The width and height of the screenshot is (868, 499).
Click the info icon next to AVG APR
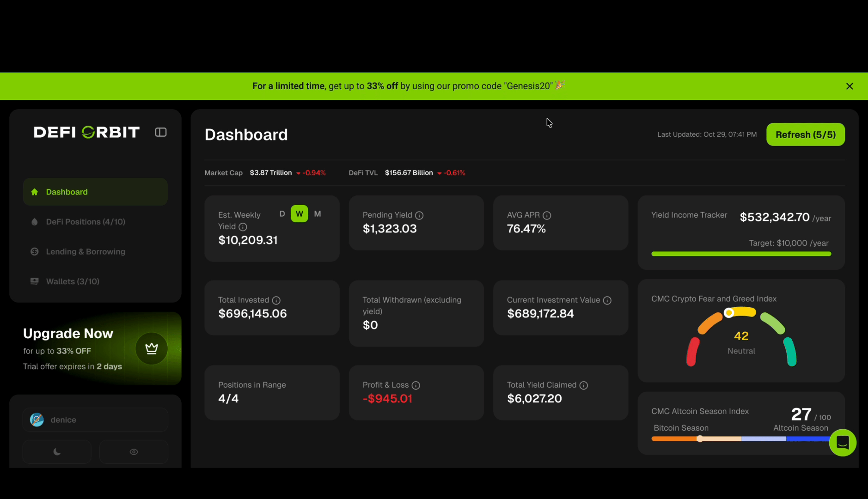pyautogui.click(x=547, y=215)
